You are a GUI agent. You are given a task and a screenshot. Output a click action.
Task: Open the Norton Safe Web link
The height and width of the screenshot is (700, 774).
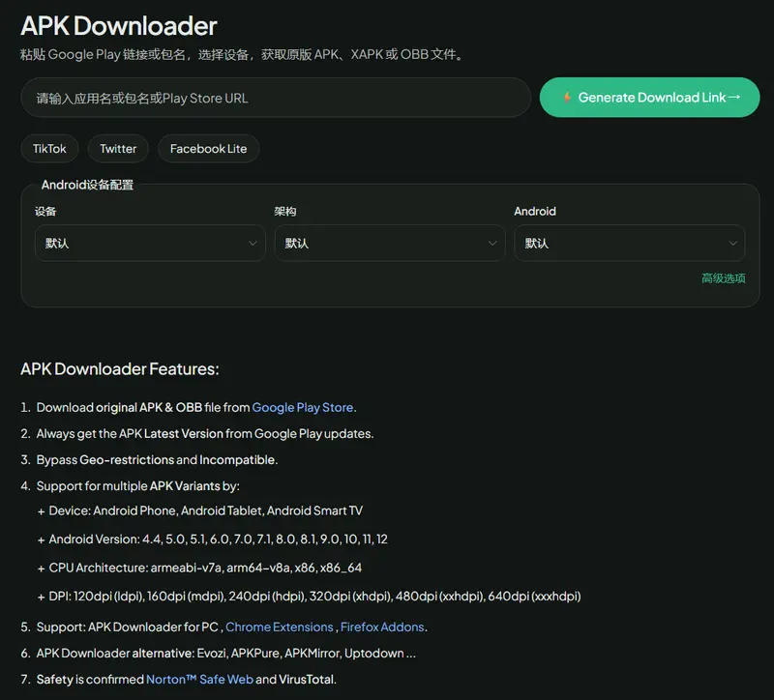199,680
